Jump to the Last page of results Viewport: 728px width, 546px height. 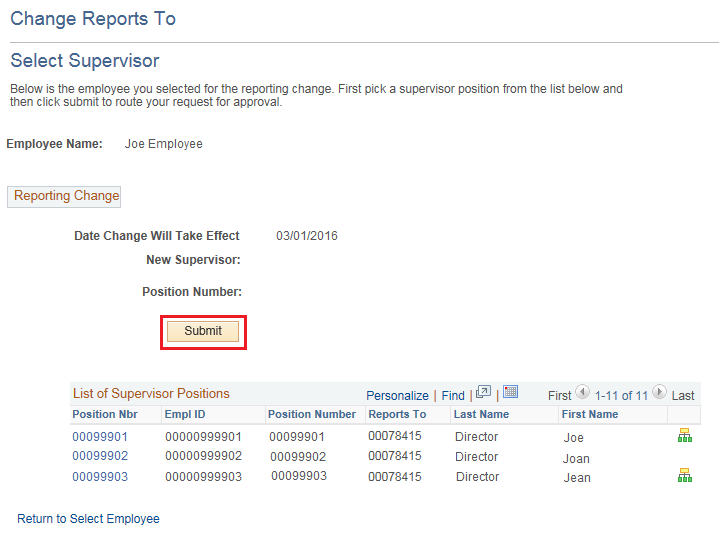683,396
